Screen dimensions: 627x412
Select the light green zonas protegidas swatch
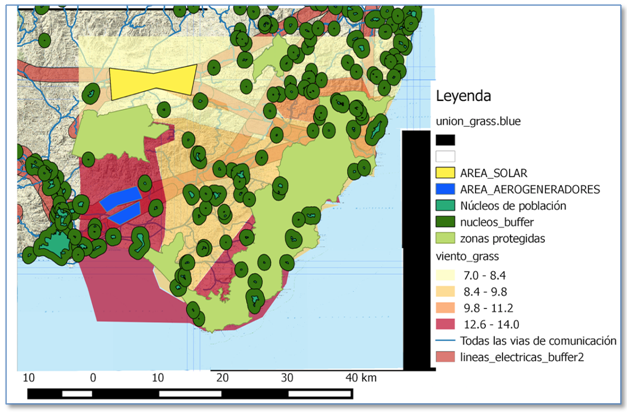coord(445,238)
